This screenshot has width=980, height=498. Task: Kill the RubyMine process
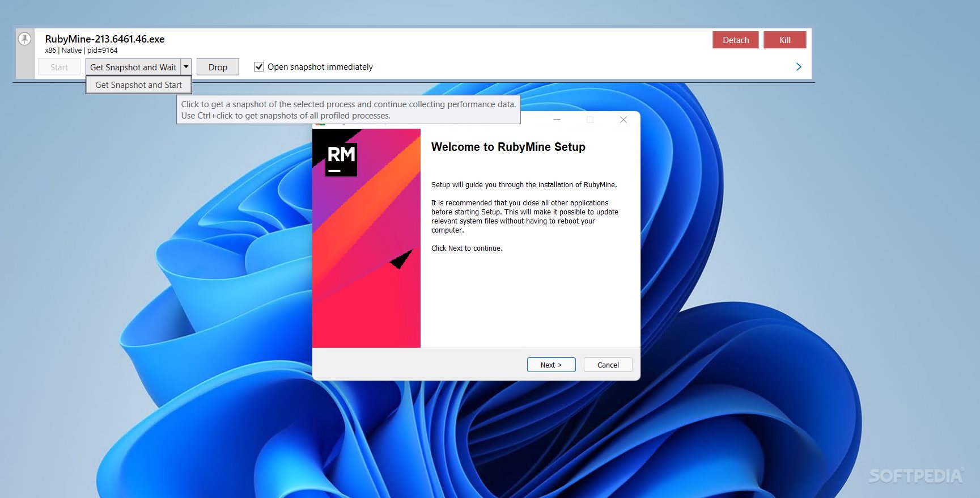(x=785, y=40)
